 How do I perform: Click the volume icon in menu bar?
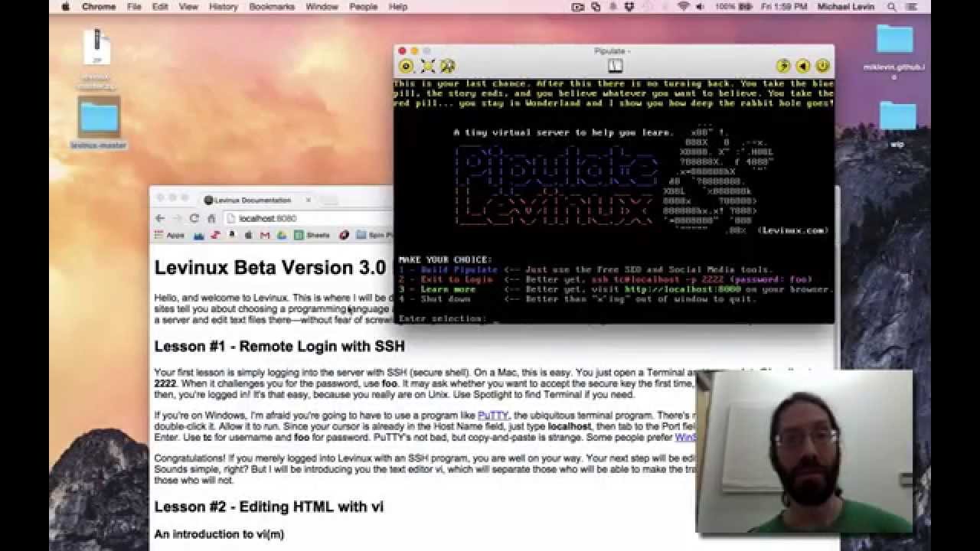click(701, 6)
